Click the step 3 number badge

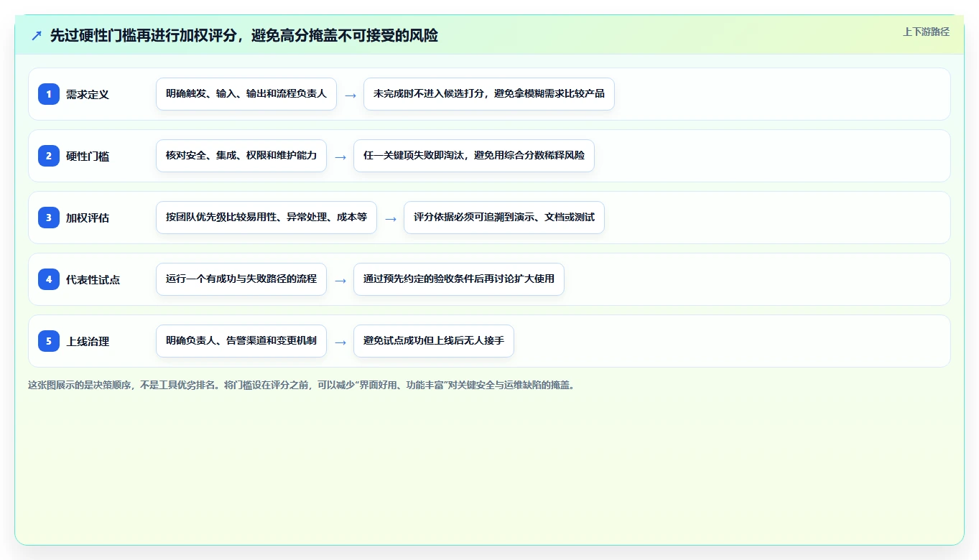49,218
